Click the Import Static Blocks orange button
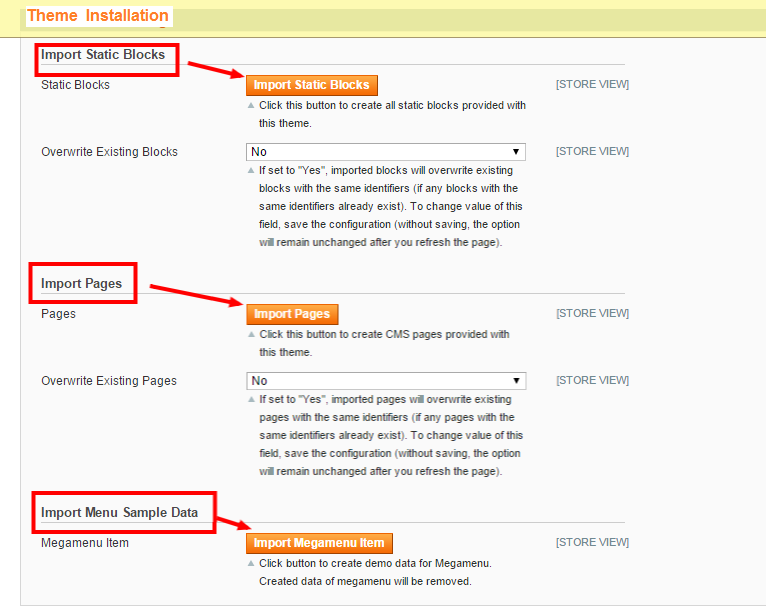Screen dimensions: 766x610 [x=312, y=85]
